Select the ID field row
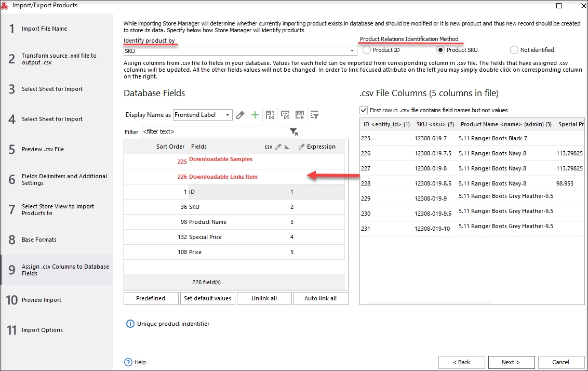 234,192
